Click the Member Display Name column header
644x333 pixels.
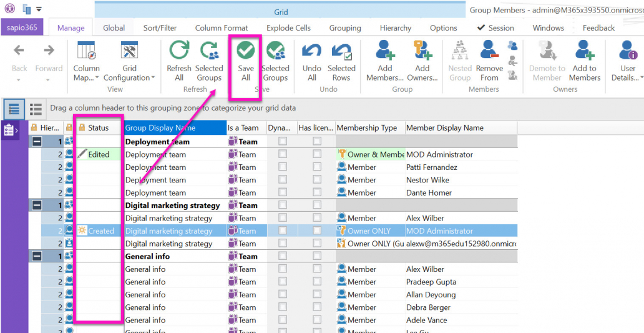point(461,128)
